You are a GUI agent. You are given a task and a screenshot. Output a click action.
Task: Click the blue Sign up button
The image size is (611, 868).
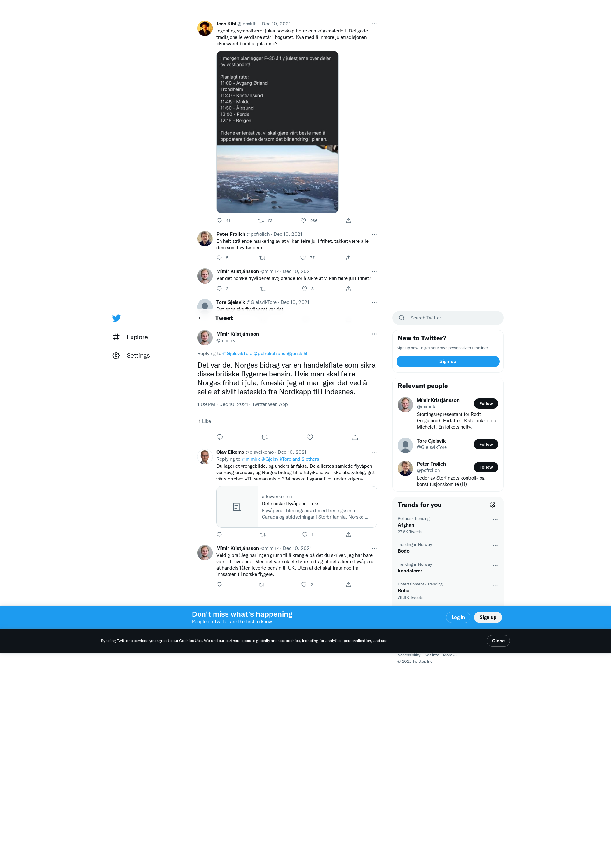click(448, 361)
